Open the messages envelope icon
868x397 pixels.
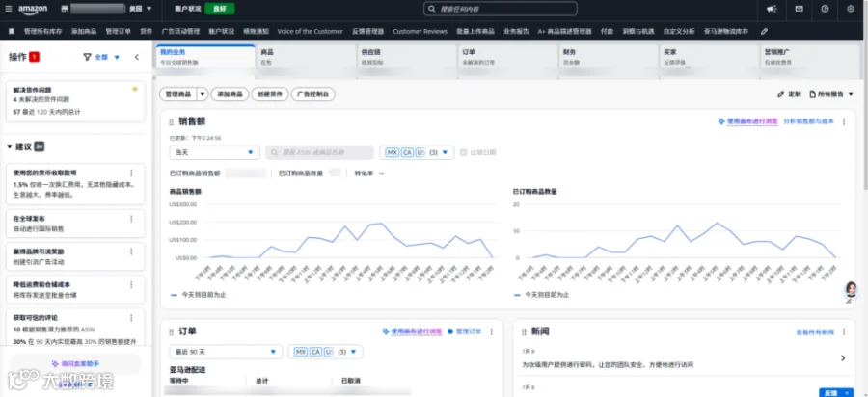799,9
